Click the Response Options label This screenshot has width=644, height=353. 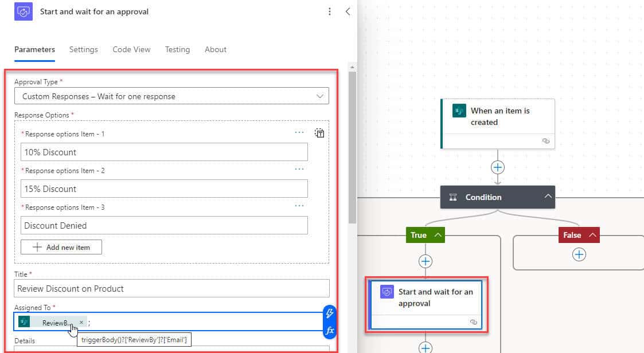(x=41, y=115)
